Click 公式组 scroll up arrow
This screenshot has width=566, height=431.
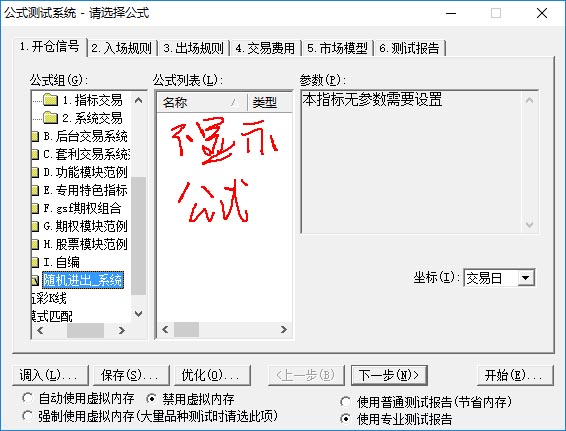tap(139, 100)
